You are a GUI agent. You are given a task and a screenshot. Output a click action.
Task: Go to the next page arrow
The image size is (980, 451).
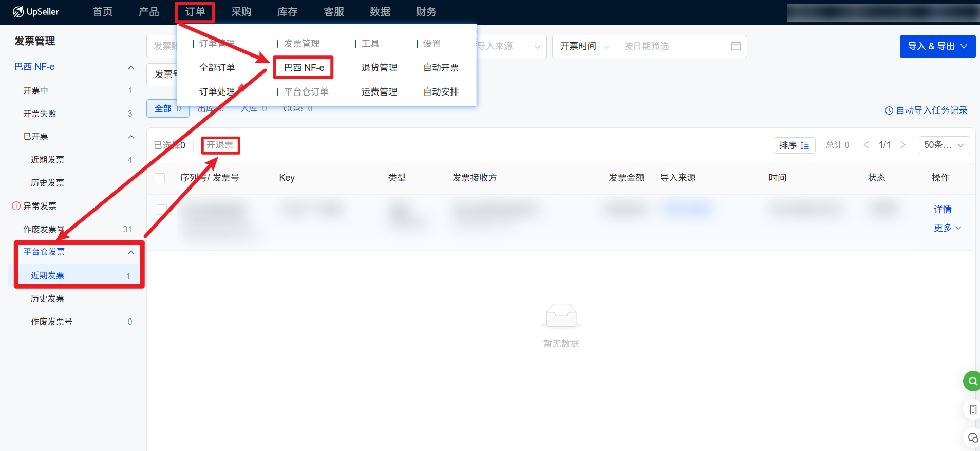coord(902,145)
